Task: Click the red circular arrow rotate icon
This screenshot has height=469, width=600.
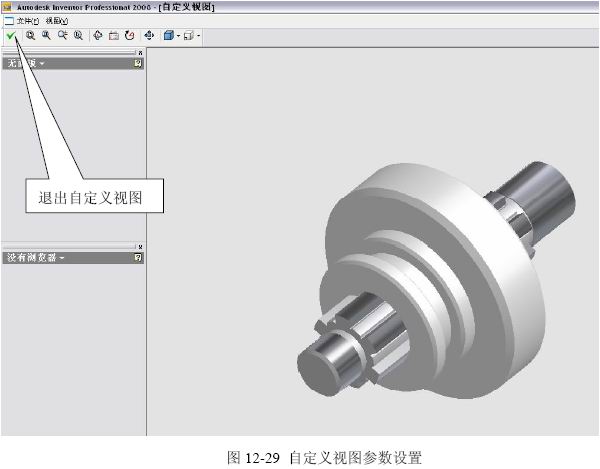Action: [x=130, y=36]
